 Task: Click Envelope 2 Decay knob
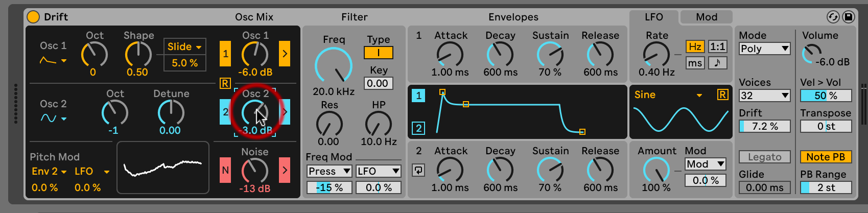(500, 169)
